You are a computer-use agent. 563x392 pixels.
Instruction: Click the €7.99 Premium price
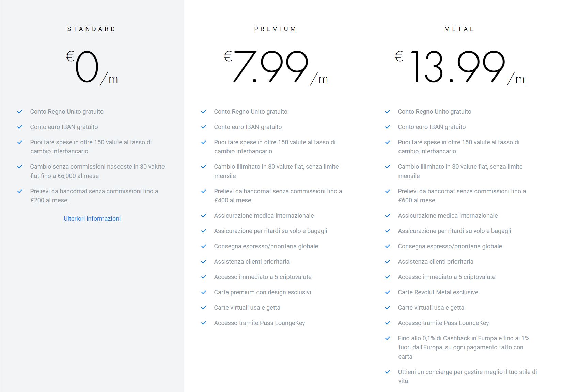[276, 67]
